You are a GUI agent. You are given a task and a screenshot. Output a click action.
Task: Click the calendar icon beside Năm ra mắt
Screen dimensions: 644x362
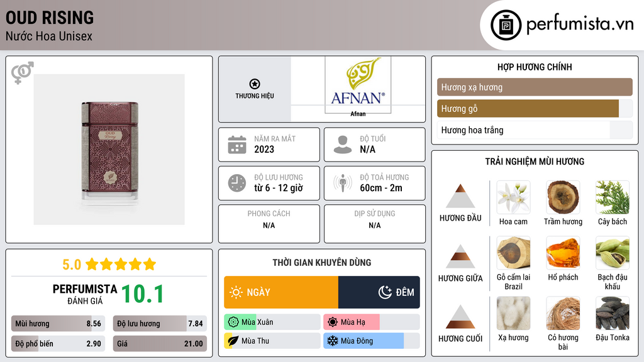pos(236,145)
